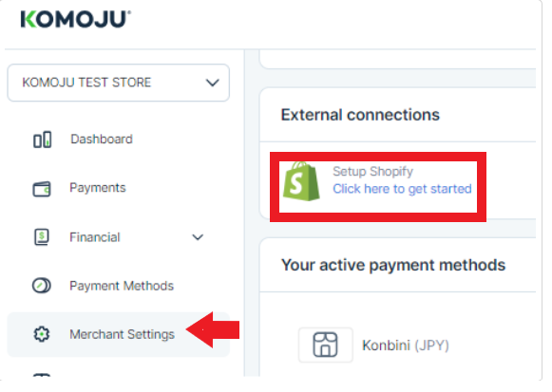Screen dimensions: 552x392
Task: Click the Shopify bag icon
Action: click(x=301, y=181)
